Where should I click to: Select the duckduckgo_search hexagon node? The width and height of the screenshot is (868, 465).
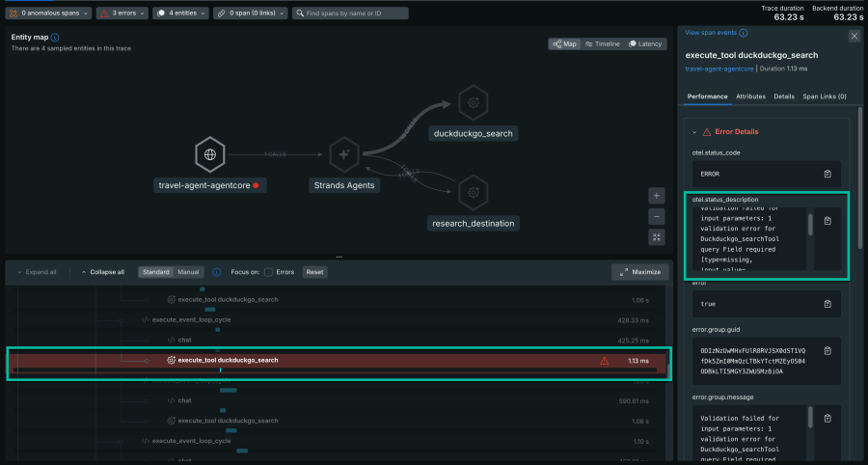[x=474, y=102]
